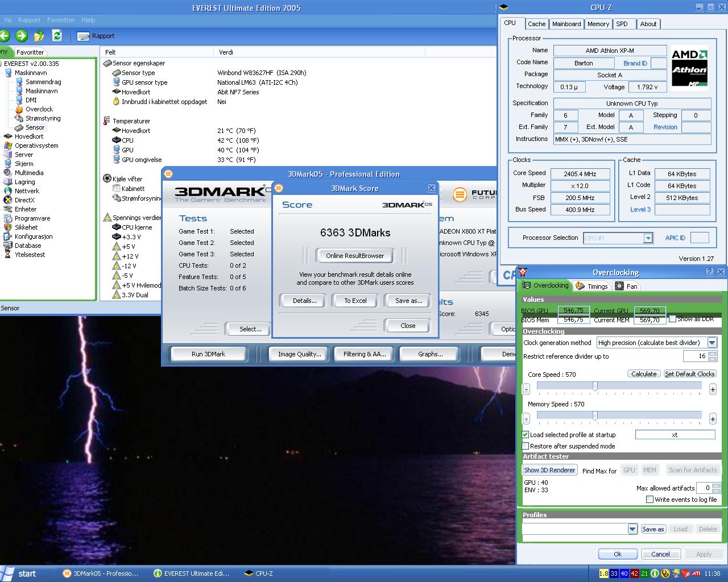Open the DirectX category icon
Screen dimensions: 728x582
[x=8, y=200]
